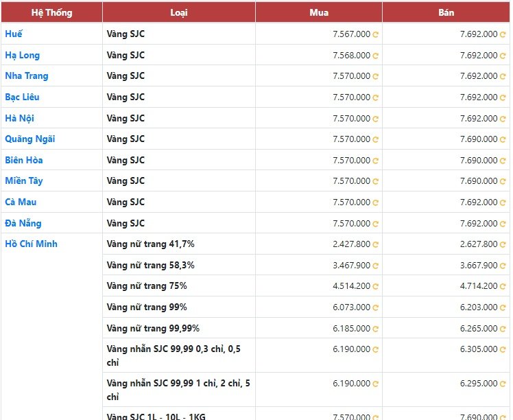Open the Quãng Ngãi system link

pos(29,139)
